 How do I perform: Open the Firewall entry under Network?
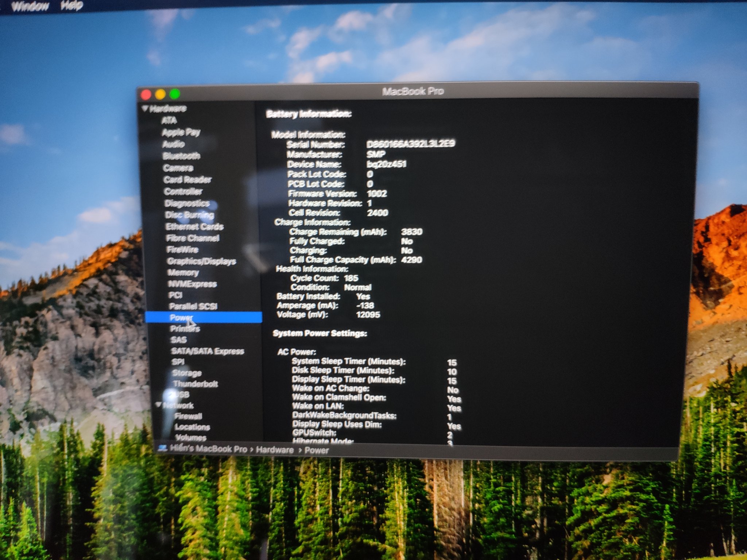tap(188, 416)
